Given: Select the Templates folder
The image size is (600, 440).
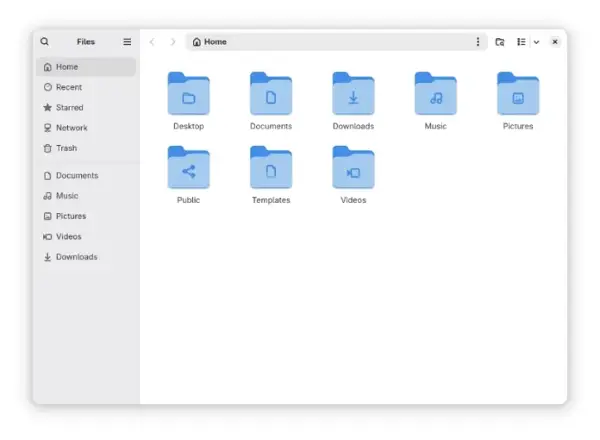Looking at the screenshot, I should (271, 169).
